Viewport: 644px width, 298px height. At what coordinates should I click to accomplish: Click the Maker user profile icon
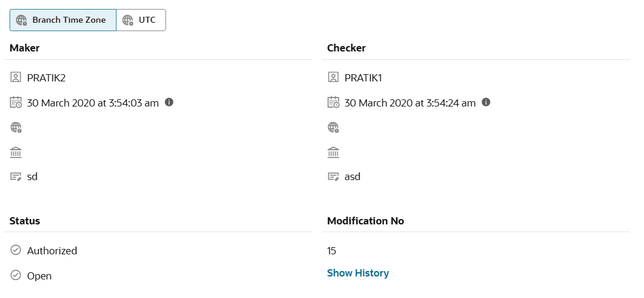pos(16,78)
